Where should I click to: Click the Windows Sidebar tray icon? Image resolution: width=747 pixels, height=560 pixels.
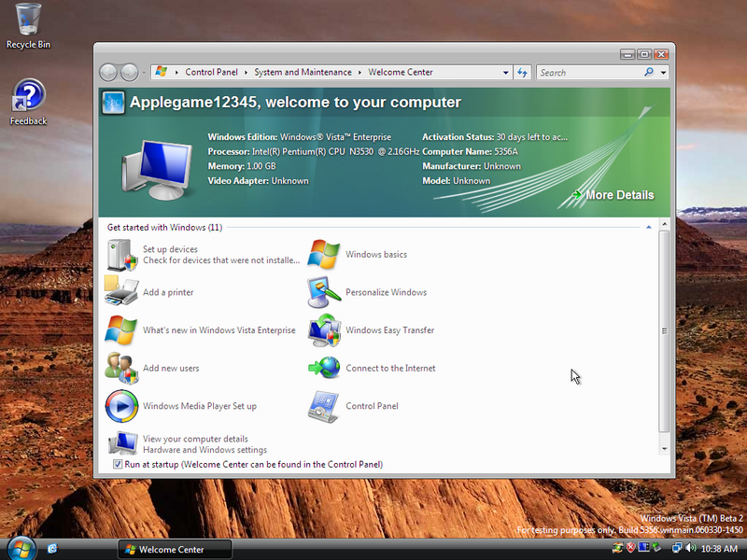point(643,548)
